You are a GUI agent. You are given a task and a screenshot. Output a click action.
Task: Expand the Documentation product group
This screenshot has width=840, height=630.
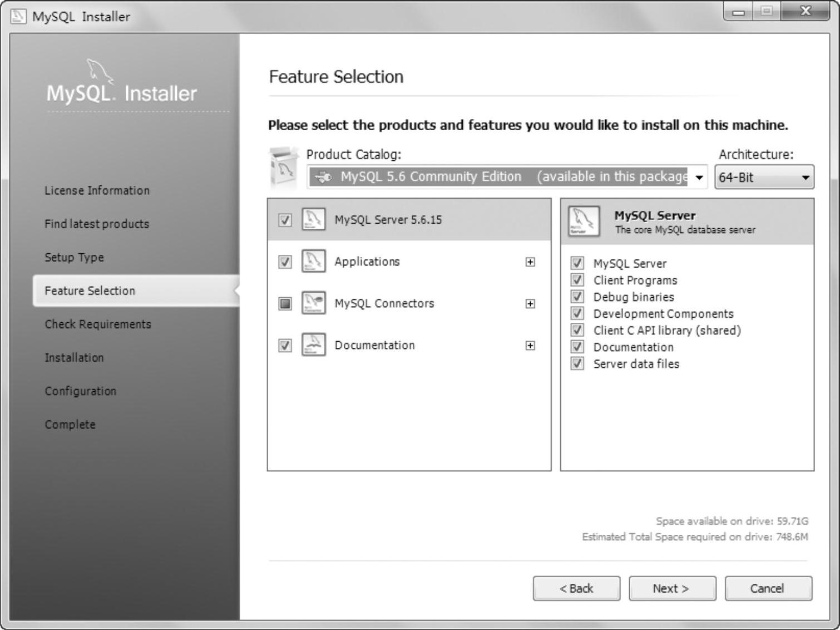pyautogui.click(x=530, y=346)
